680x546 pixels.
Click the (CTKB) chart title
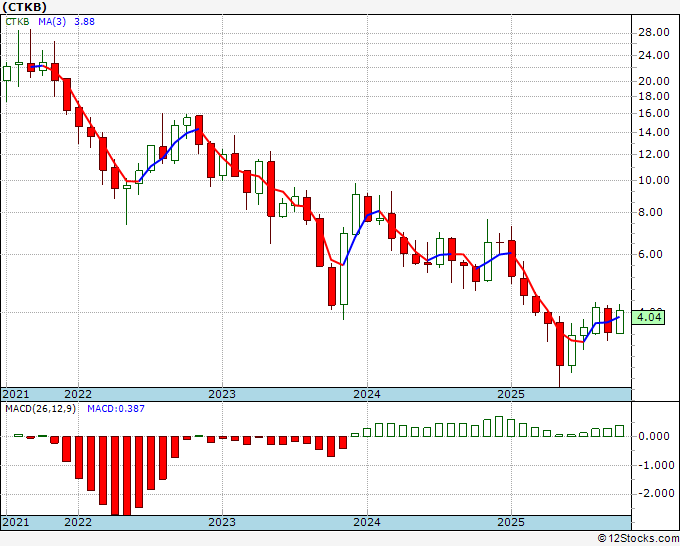click(24, 7)
